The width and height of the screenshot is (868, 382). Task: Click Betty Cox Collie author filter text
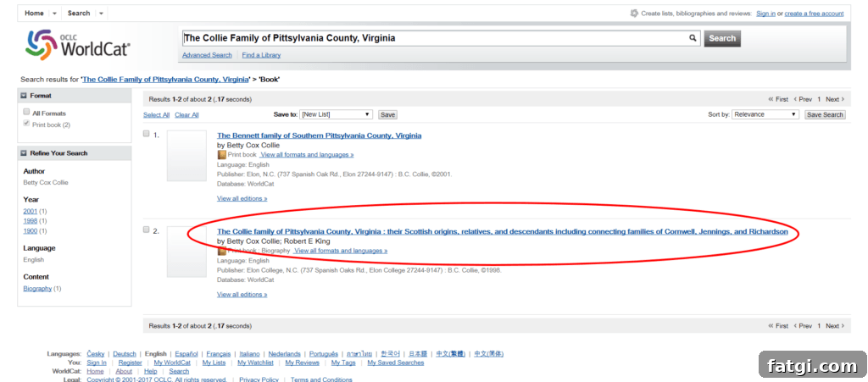[x=46, y=182]
